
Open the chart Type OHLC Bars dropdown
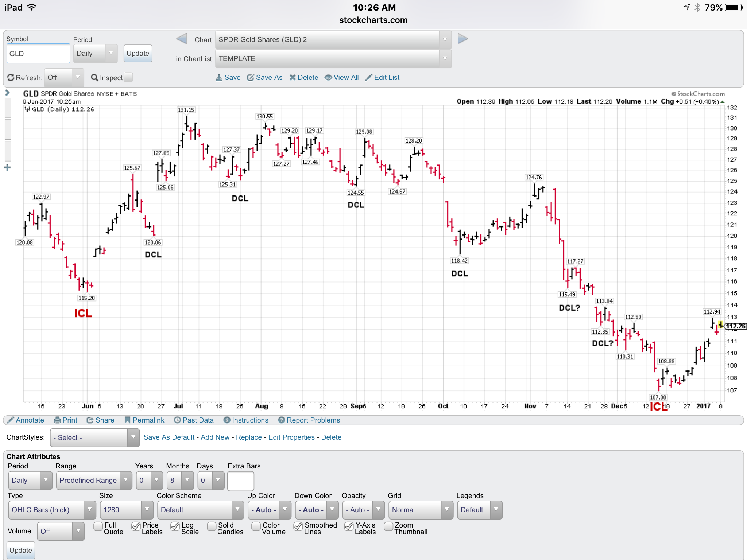52,510
